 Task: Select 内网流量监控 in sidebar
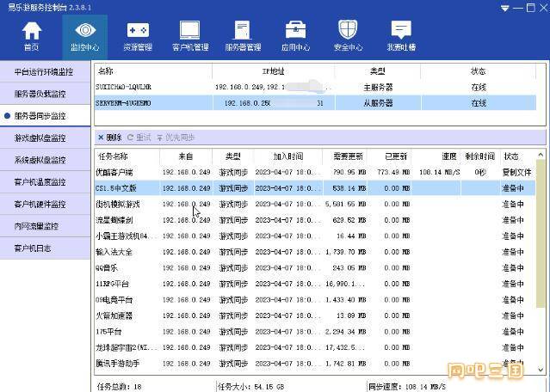tap(45, 226)
